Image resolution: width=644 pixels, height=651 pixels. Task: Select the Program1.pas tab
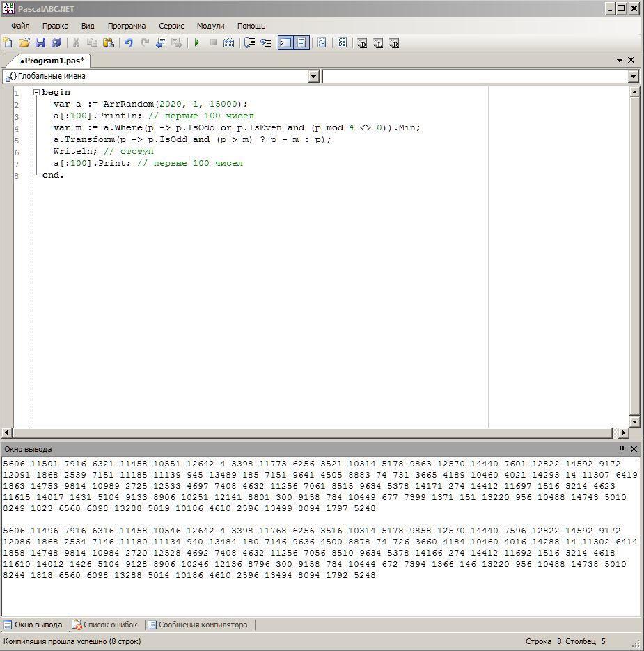coord(52,61)
